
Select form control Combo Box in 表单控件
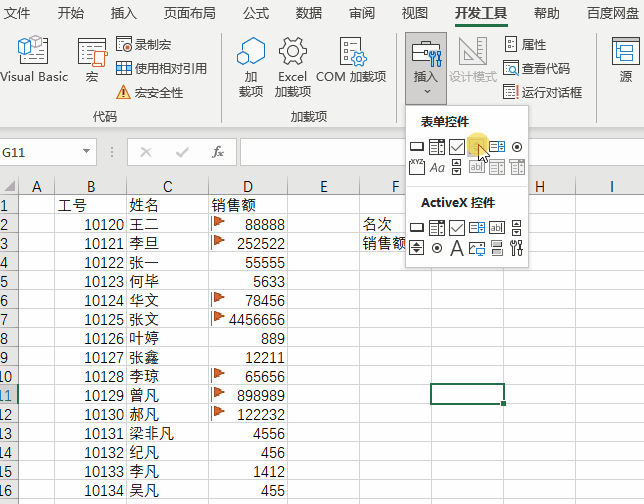[437, 147]
